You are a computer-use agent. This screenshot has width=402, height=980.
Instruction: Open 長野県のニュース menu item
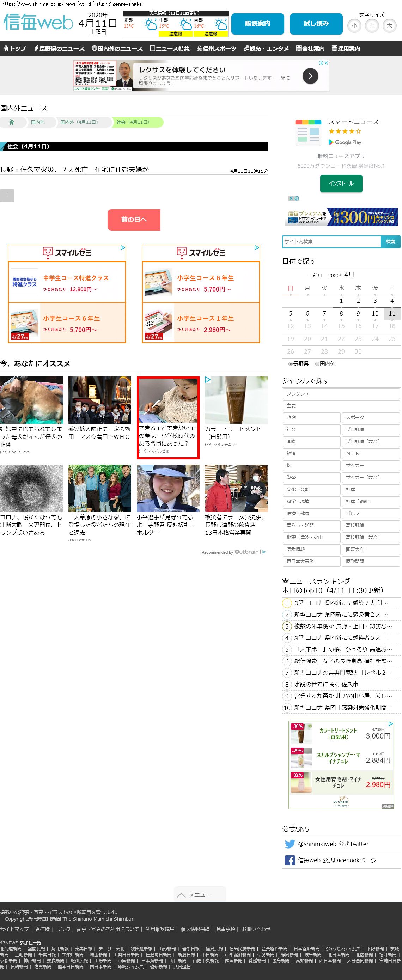59,49
